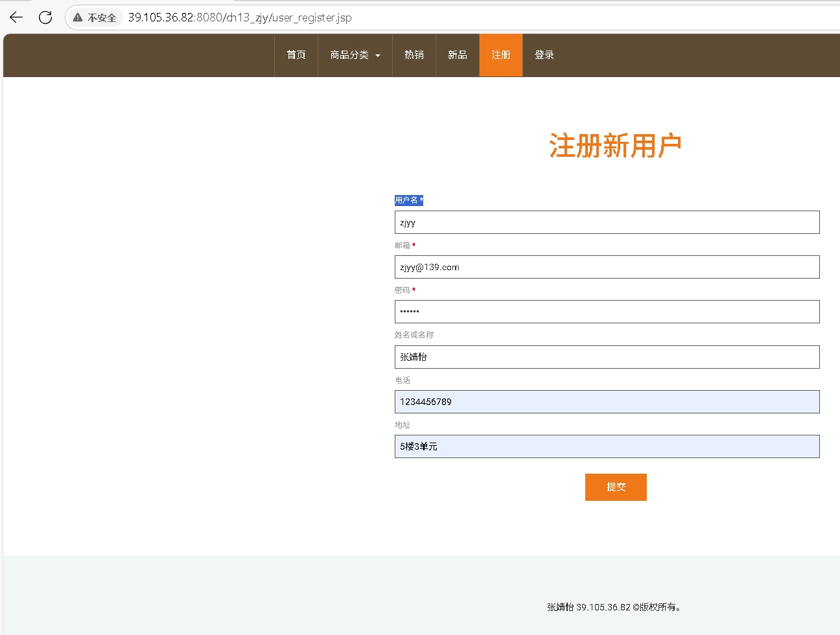The height and width of the screenshot is (635, 840).
Task: Click the footer copyright text
Action: coord(614,607)
